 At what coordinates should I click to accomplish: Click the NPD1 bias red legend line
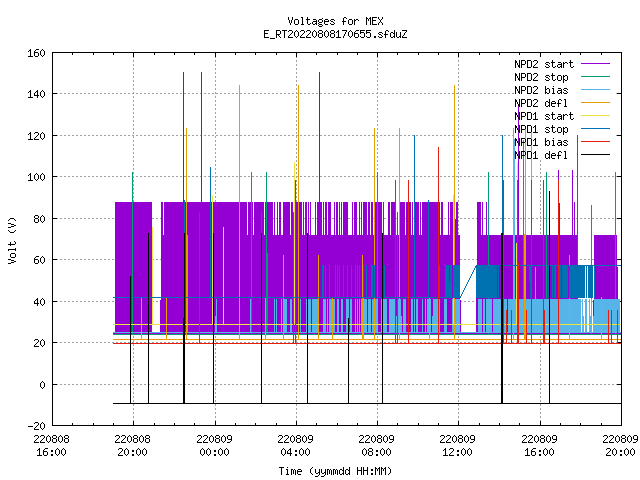point(595,142)
